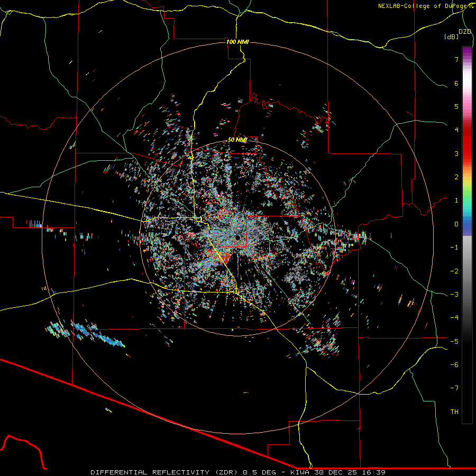The image size is (476, 476).
Task: Click the -7 value on color scale
Action: (454, 388)
